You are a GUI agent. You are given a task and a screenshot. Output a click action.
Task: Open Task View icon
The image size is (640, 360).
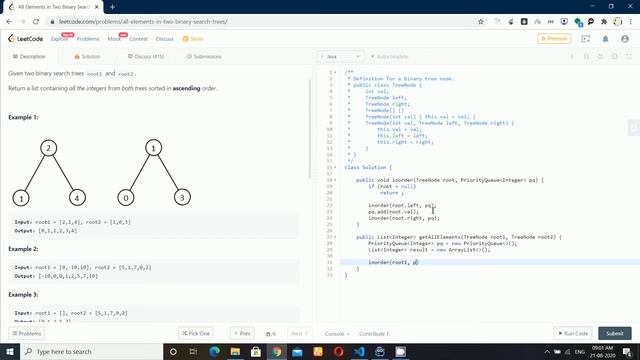click(193, 351)
